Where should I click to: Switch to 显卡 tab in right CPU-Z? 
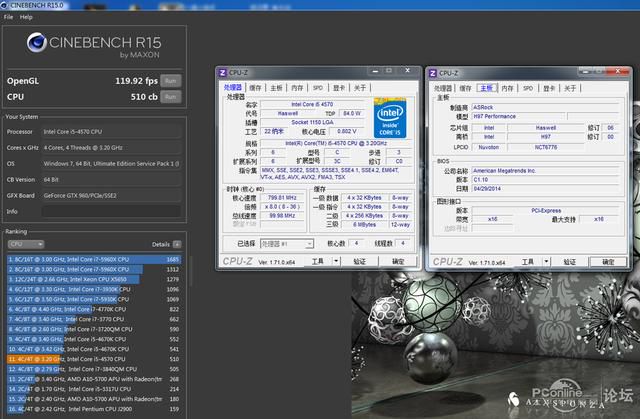tap(549, 88)
